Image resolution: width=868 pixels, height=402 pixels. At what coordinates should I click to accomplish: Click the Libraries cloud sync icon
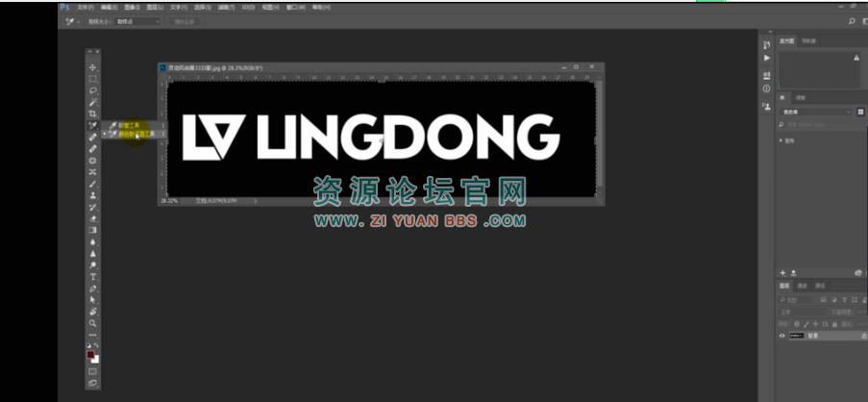[x=858, y=273]
